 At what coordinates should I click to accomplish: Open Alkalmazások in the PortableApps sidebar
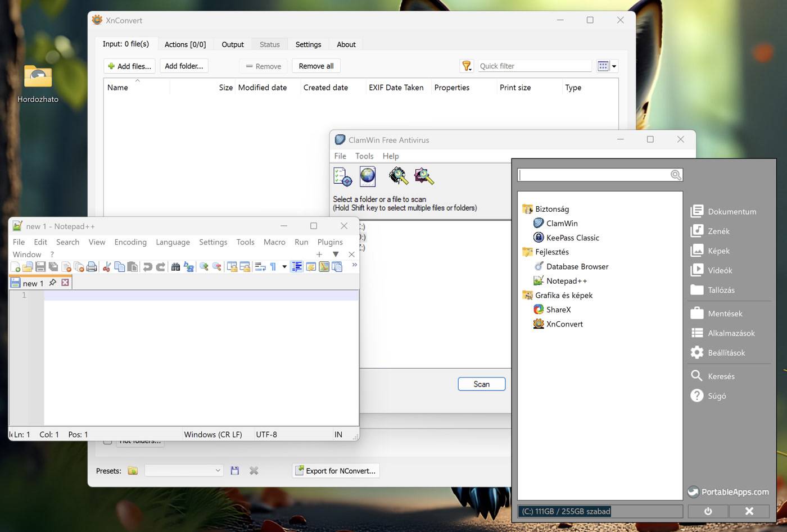point(723,333)
